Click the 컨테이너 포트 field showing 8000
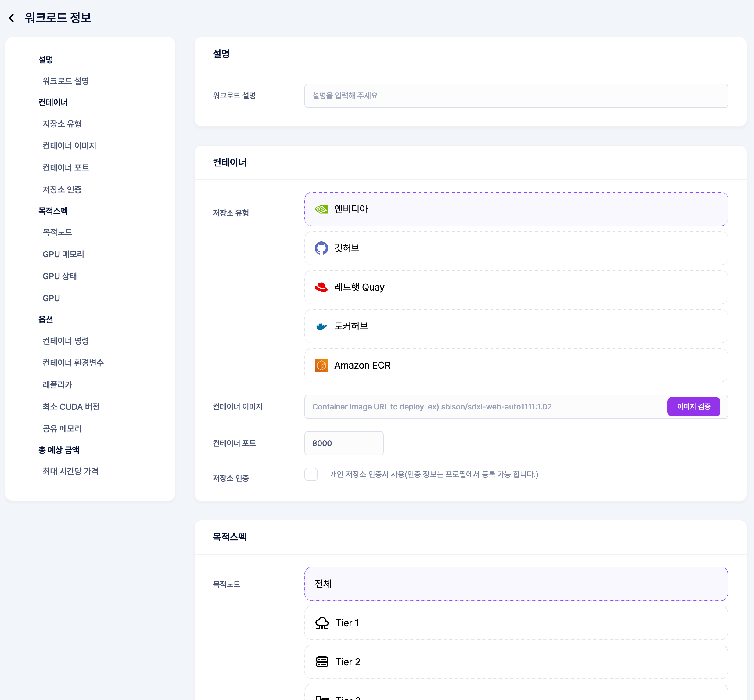 pyautogui.click(x=344, y=443)
